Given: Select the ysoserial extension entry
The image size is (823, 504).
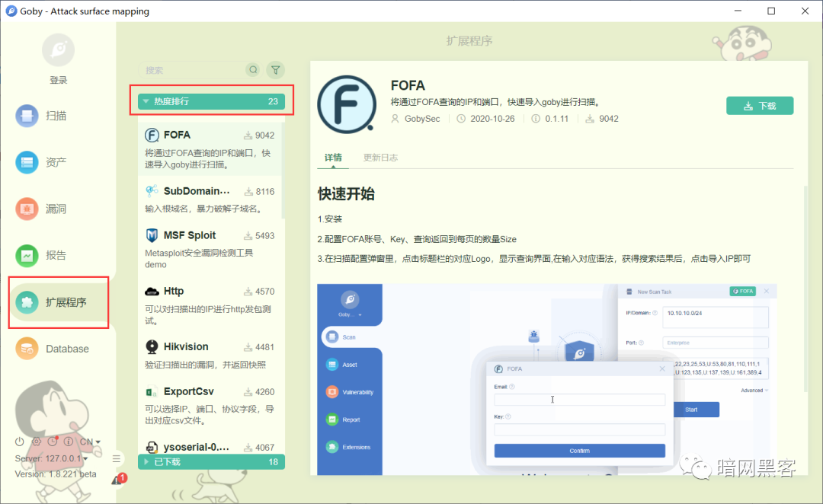Looking at the screenshot, I should click(x=210, y=447).
